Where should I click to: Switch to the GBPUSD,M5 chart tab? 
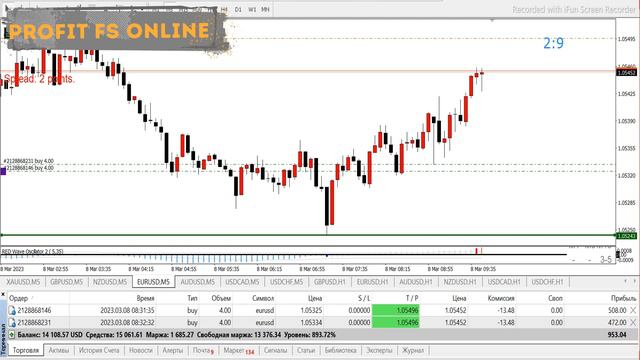point(66,282)
